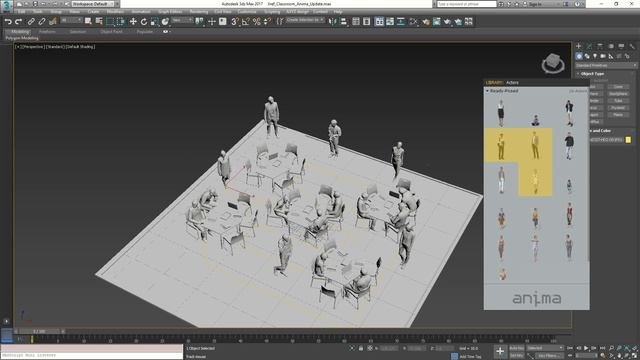Select the Unlink Selection tool

tap(41, 22)
